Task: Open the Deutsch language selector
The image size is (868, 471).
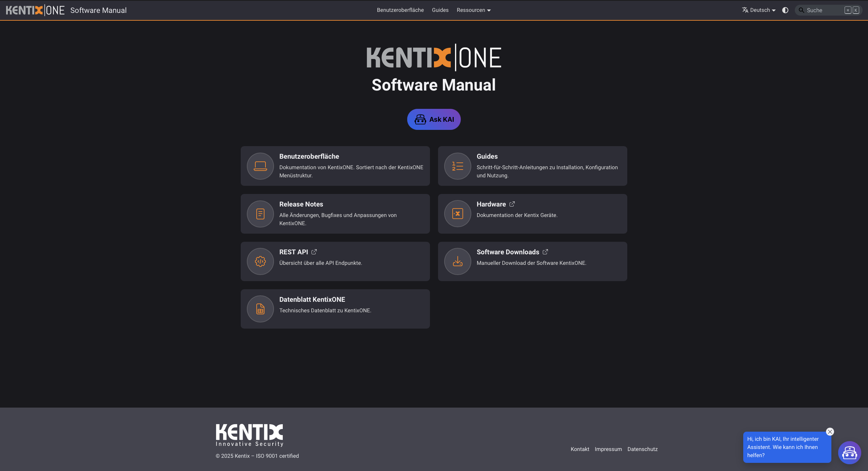Action: 758,10
